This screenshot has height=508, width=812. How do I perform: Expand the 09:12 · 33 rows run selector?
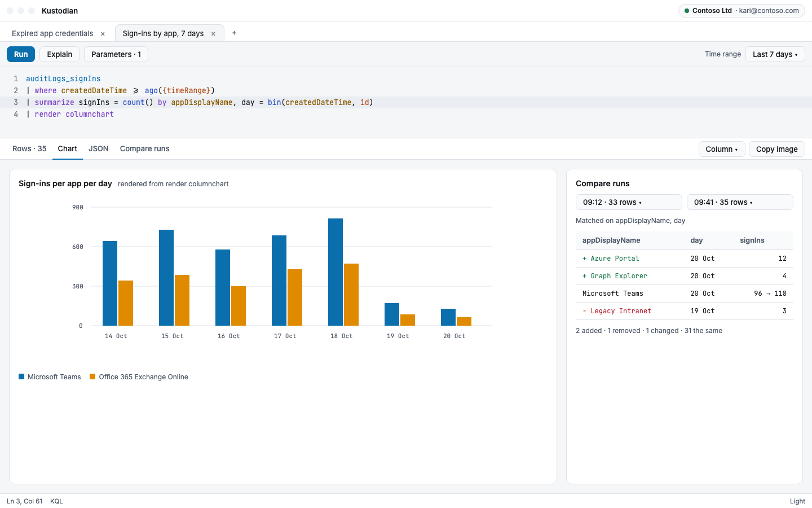tap(629, 202)
